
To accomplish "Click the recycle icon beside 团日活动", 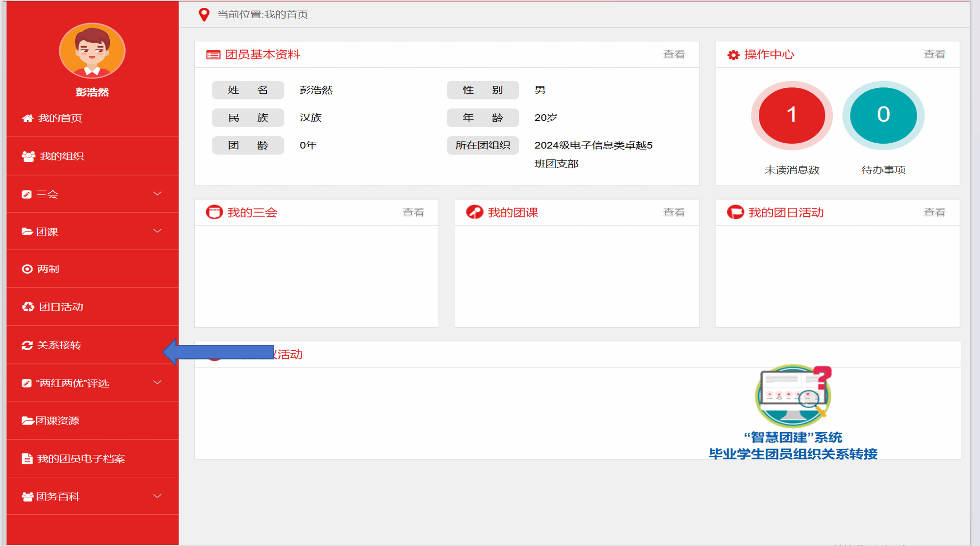I will (28, 307).
